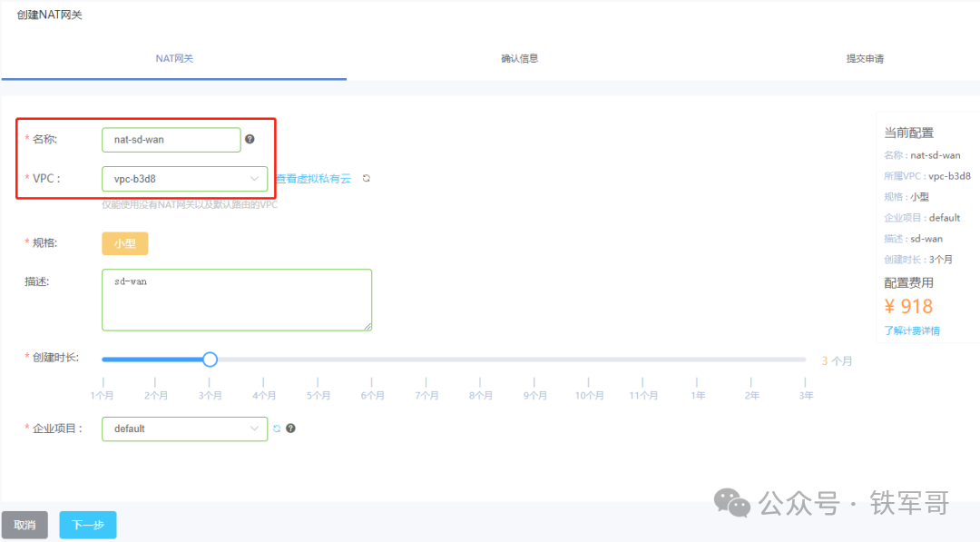
Task: Click the 配置费用 heading
Action: 908,282
